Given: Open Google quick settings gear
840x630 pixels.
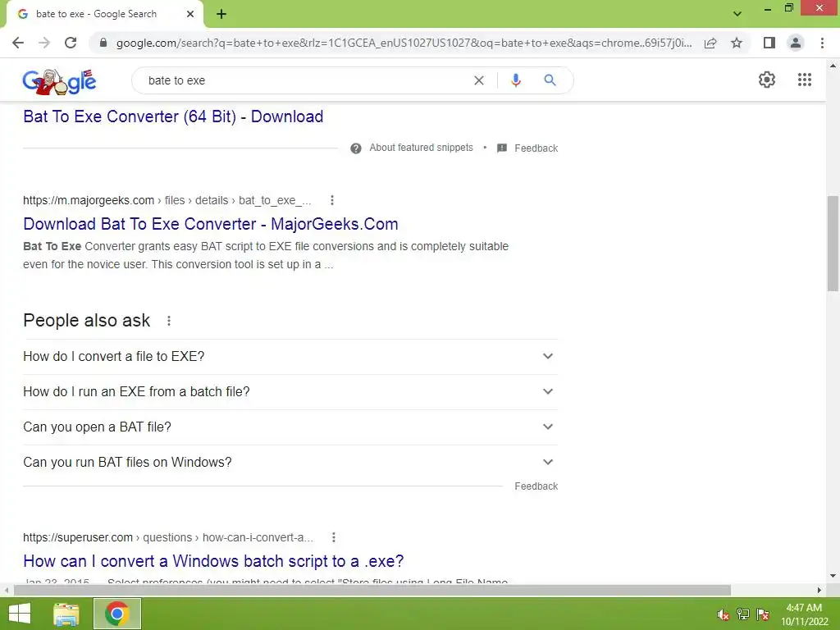Looking at the screenshot, I should pos(767,80).
